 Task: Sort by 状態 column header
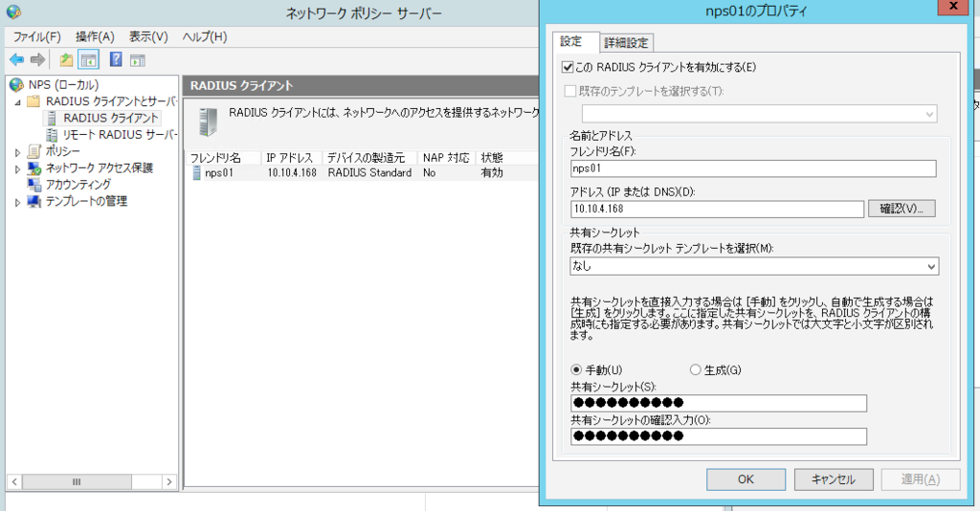pos(506,158)
